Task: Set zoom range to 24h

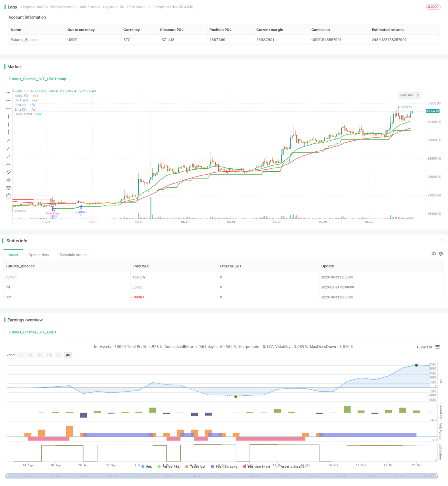Action: pyautogui.click(x=59, y=355)
